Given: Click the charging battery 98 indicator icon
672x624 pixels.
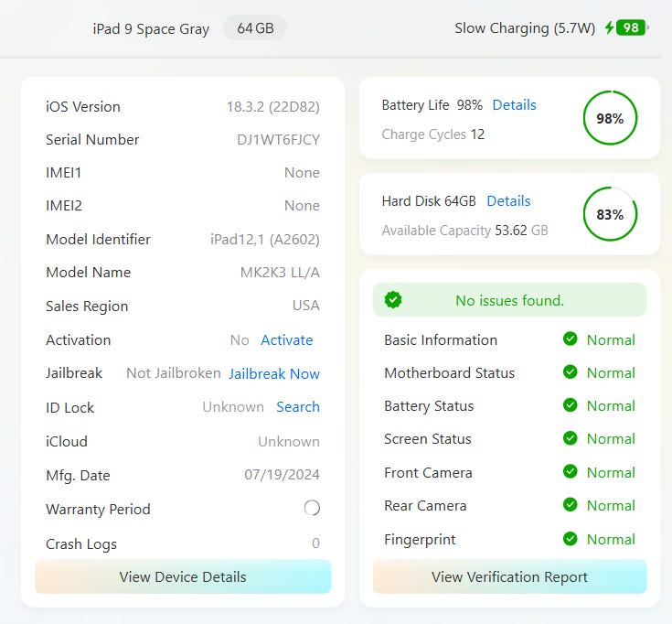Looking at the screenshot, I should point(626,28).
